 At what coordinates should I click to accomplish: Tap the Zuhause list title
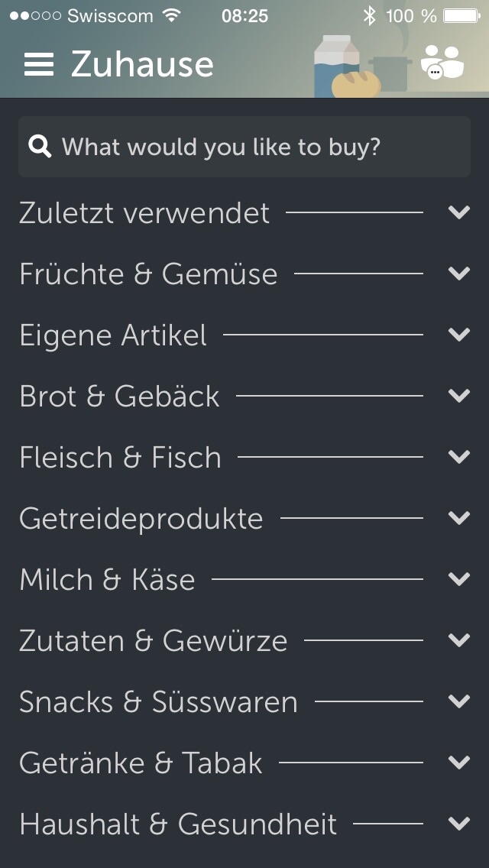[142, 64]
